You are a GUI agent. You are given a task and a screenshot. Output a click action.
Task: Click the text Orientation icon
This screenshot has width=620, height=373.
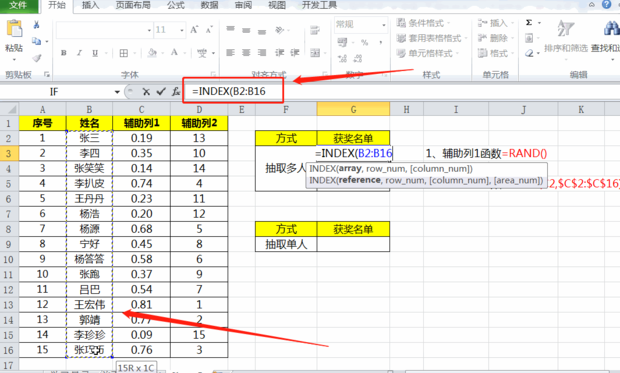click(x=280, y=30)
